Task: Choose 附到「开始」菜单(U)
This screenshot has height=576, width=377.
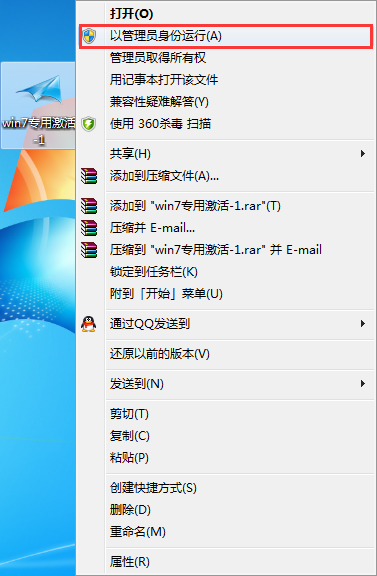Action: 226,294
